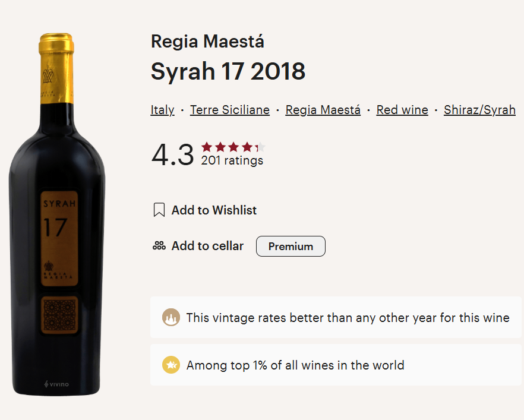Open the best vintage highlight card
The height and width of the screenshot is (420, 524).
pos(336,317)
